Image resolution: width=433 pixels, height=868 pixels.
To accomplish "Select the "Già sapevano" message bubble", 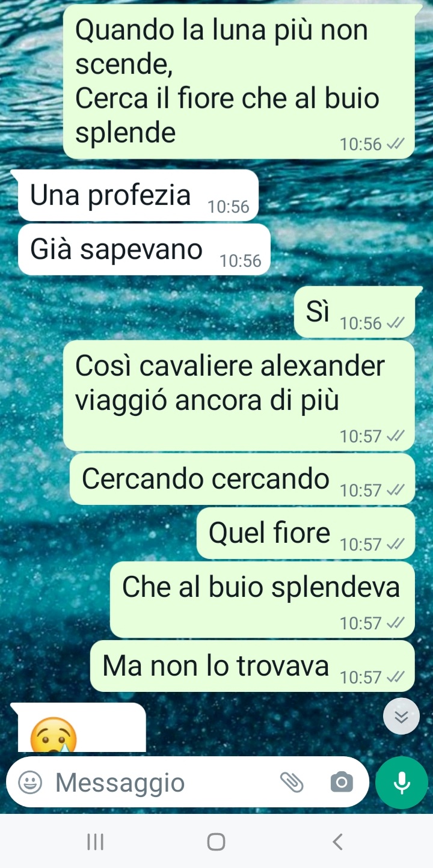I will pyautogui.click(x=144, y=249).
